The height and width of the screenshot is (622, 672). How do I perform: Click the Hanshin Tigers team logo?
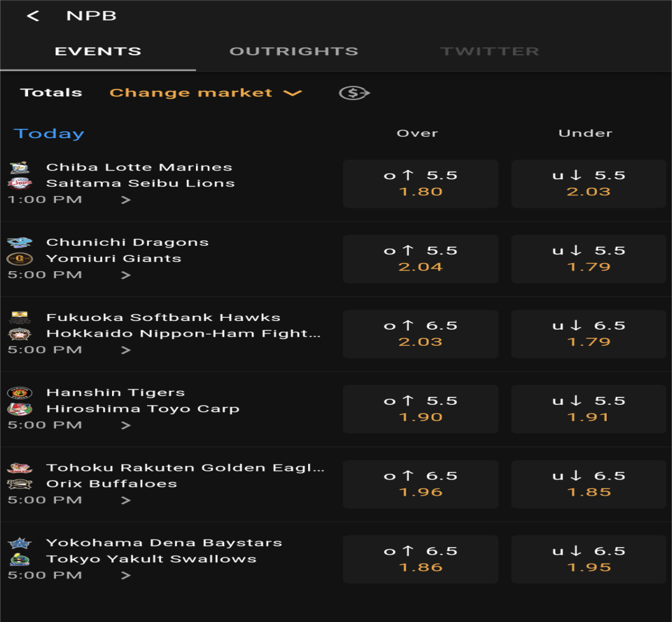(20, 393)
